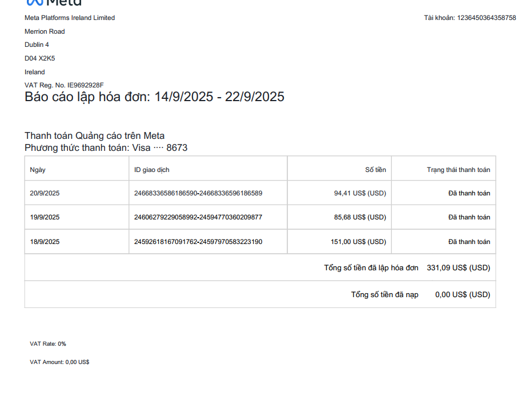This screenshot has height=420, width=529.
Task: Click 'Phương thức thanh toán: Visa ···· 8673'
Action: tap(106, 148)
